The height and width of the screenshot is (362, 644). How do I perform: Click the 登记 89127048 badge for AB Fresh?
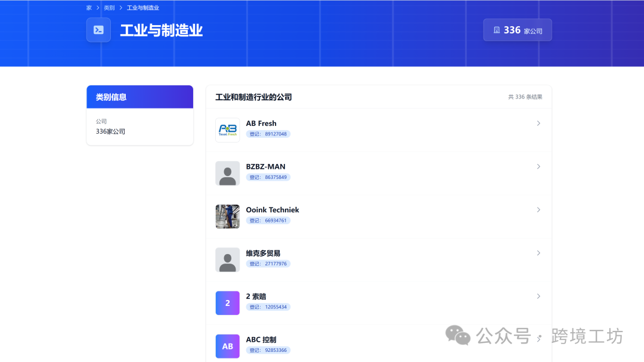pyautogui.click(x=268, y=134)
